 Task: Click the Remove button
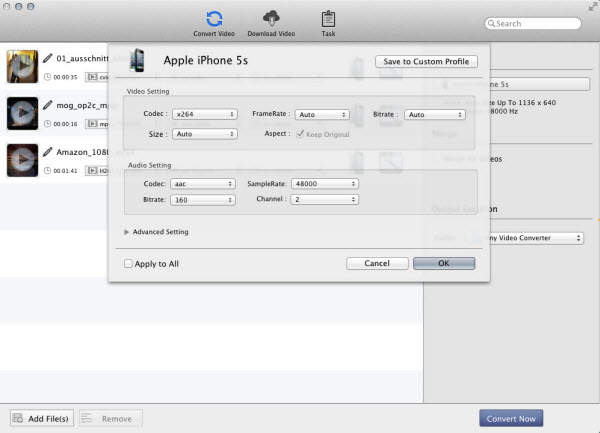tap(111, 418)
